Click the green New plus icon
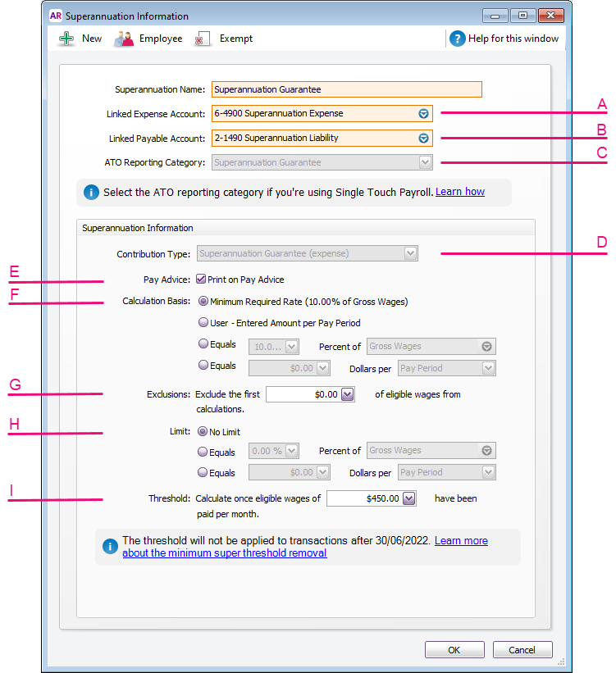This screenshot has width=616, height=673. coord(66,39)
